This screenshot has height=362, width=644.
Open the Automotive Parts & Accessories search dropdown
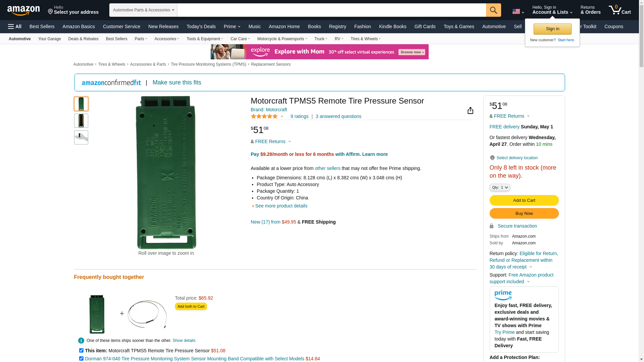click(143, 10)
